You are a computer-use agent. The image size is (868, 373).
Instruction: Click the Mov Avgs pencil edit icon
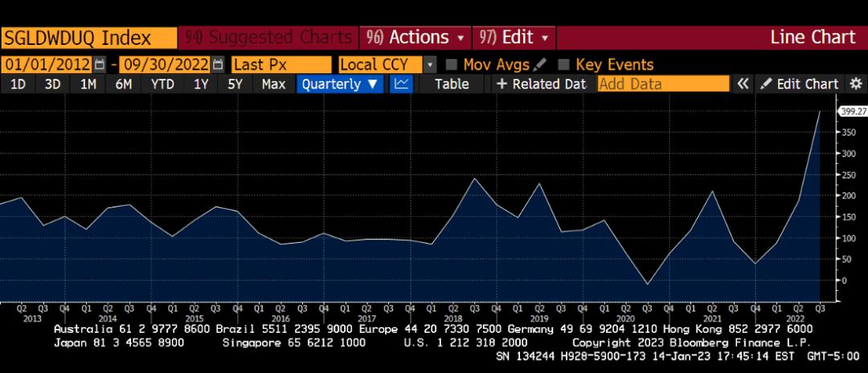(x=540, y=64)
